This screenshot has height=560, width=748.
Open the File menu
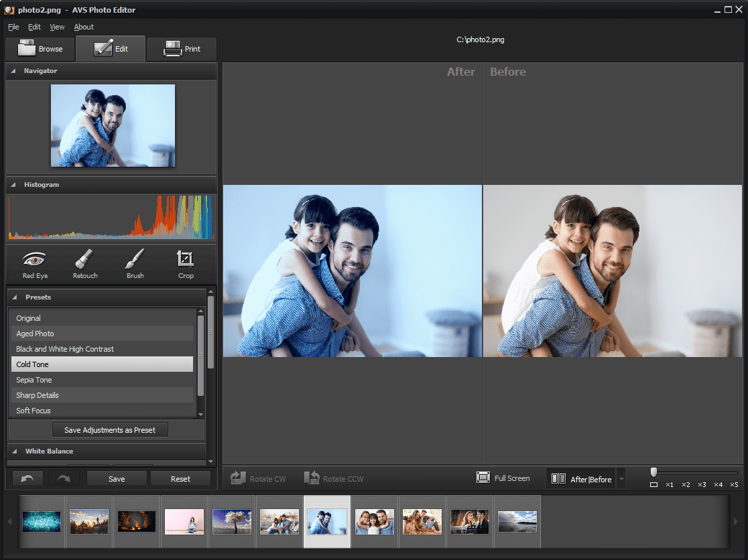click(13, 27)
